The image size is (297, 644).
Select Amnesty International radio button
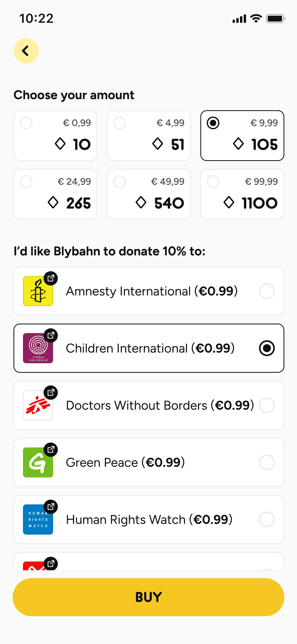pyautogui.click(x=267, y=291)
